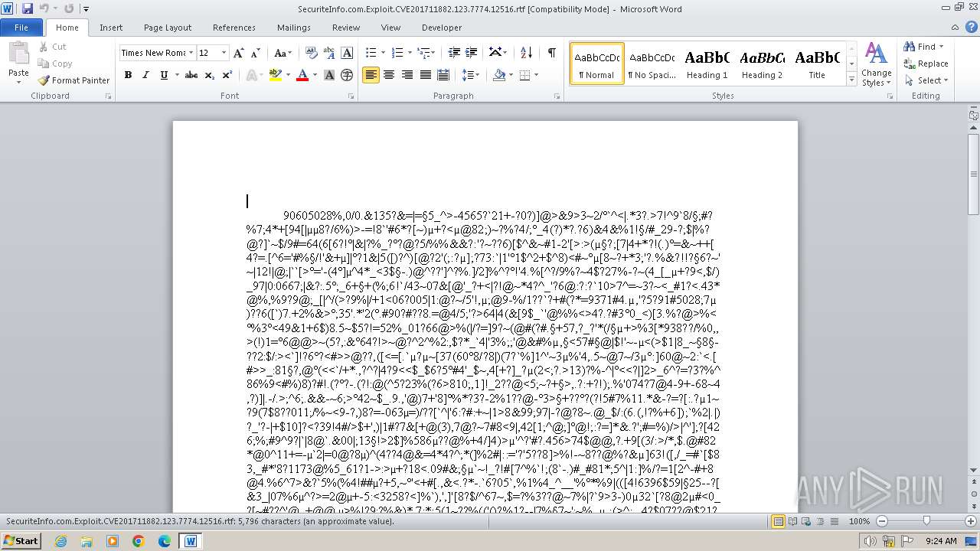Apply the Font Color red swatch
This screenshot has width=980, height=551.
[302, 75]
